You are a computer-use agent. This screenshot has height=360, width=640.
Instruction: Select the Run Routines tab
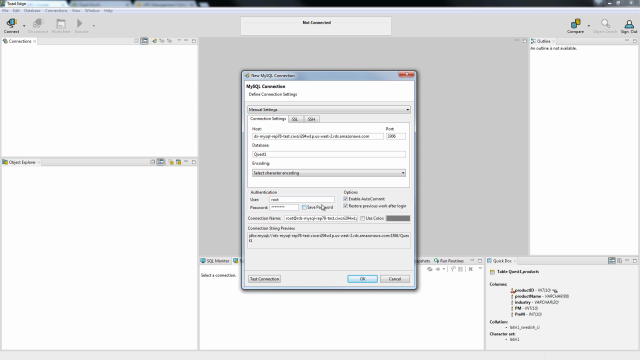[449, 261]
